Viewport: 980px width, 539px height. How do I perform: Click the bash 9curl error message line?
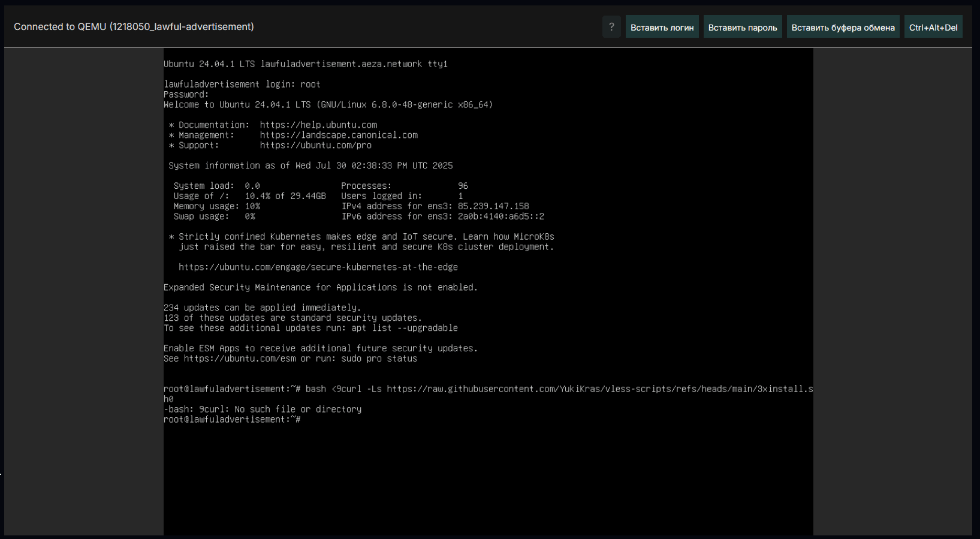263,409
